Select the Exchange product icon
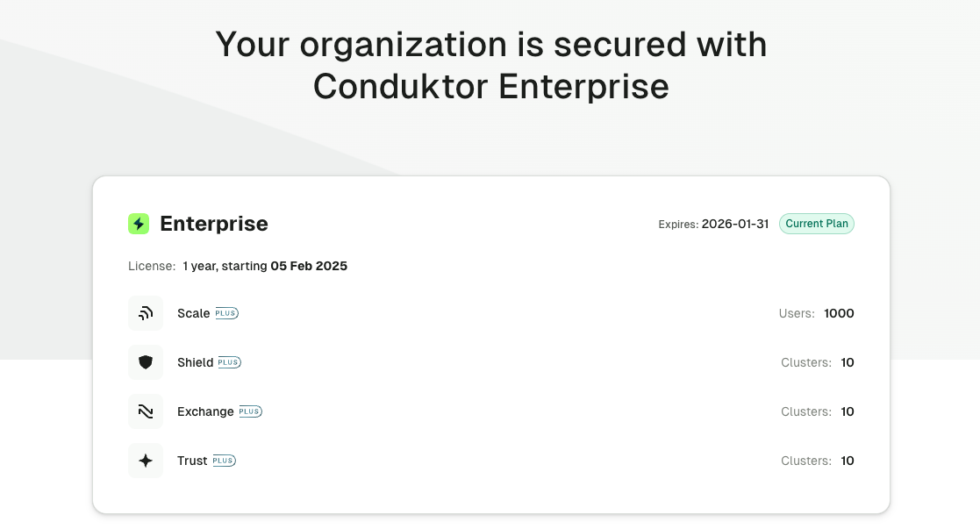The width and height of the screenshot is (980, 529). (x=146, y=411)
